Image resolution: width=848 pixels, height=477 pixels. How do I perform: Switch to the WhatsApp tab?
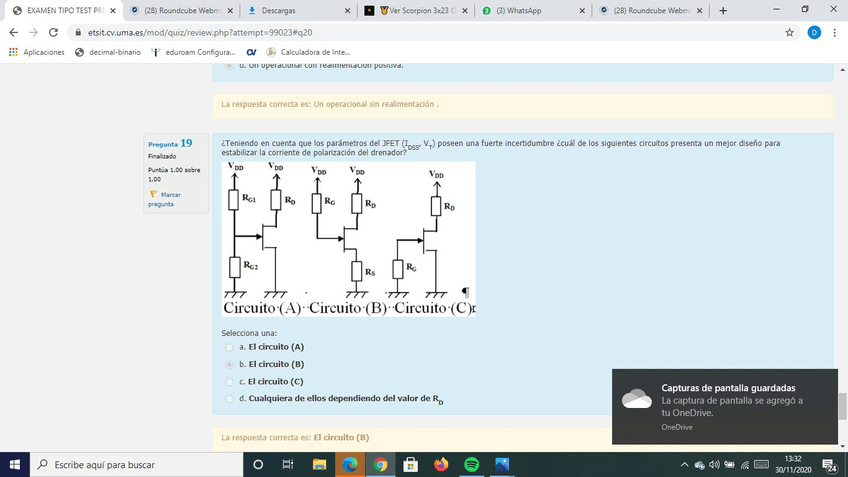coord(530,11)
